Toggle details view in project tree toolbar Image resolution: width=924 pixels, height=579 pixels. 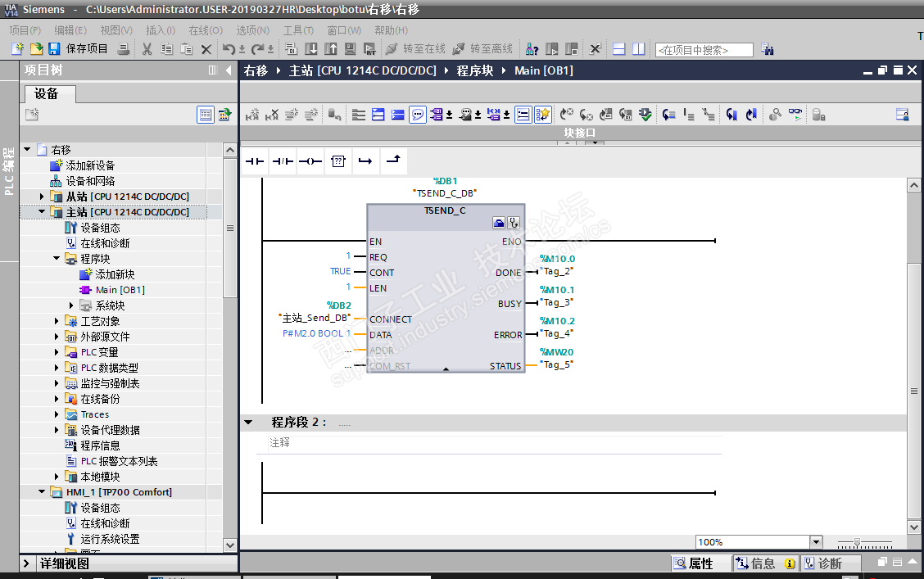click(x=206, y=115)
